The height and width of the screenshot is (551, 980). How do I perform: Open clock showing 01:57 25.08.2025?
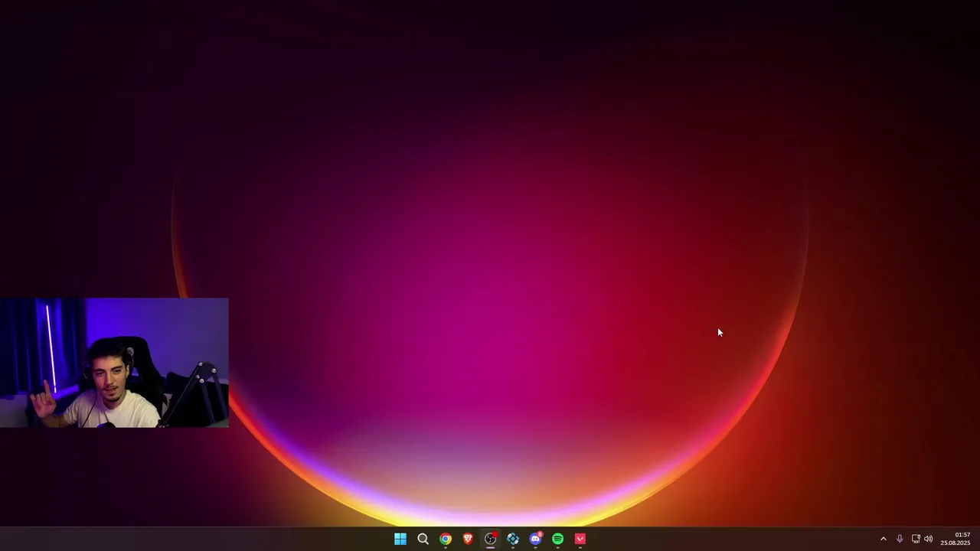(955, 539)
